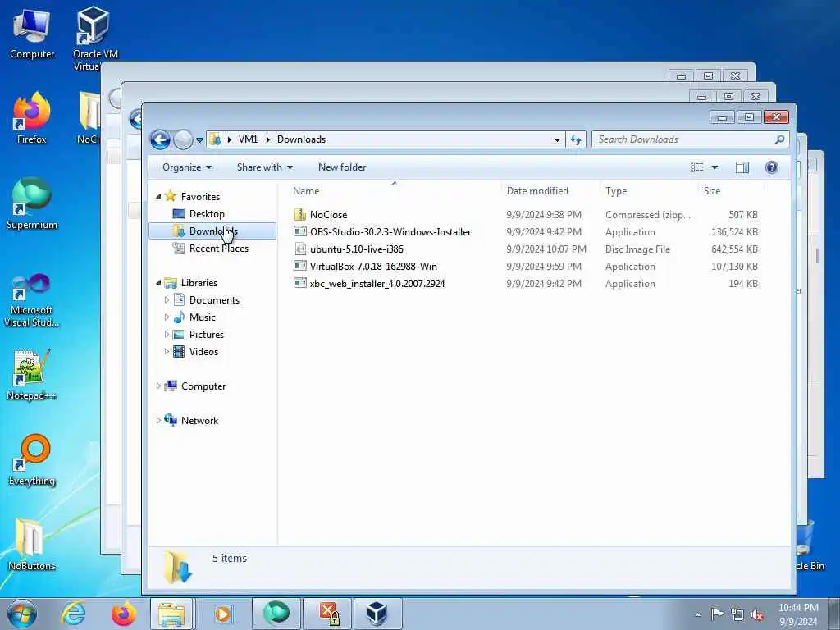Launch Everything search desktop shortcut
Screen dimensions: 840x630
[x=32, y=459]
